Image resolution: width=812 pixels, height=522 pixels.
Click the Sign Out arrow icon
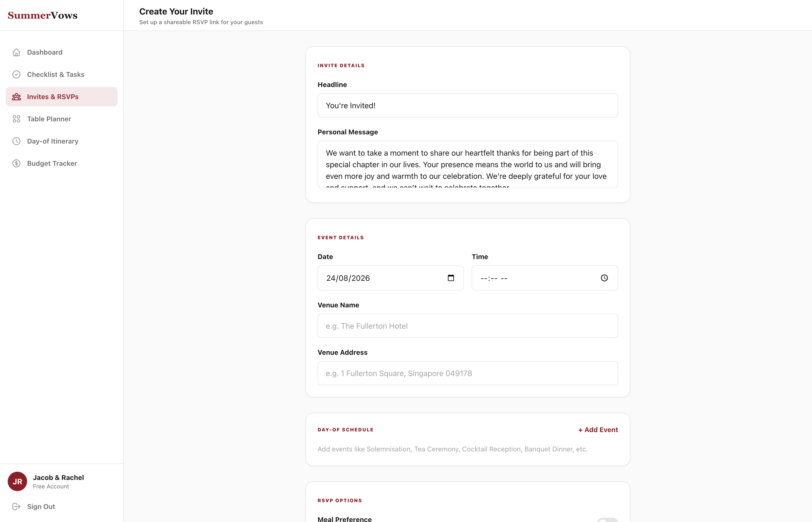click(x=16, y=506)
